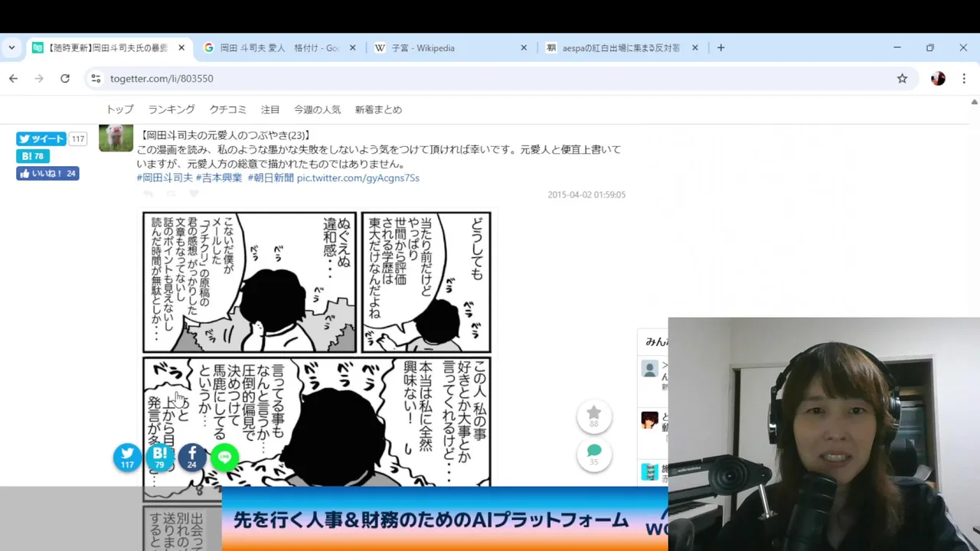980x551 pixels.
Task: Open クチコミ in the site navigation
Action: [228, 109]
